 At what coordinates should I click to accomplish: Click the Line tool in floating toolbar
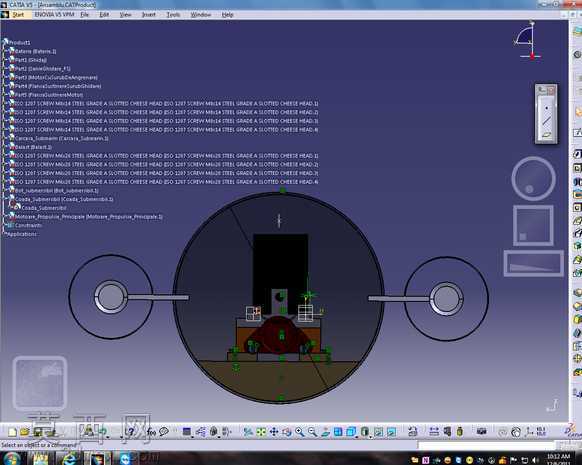click(x=546, y=121)
